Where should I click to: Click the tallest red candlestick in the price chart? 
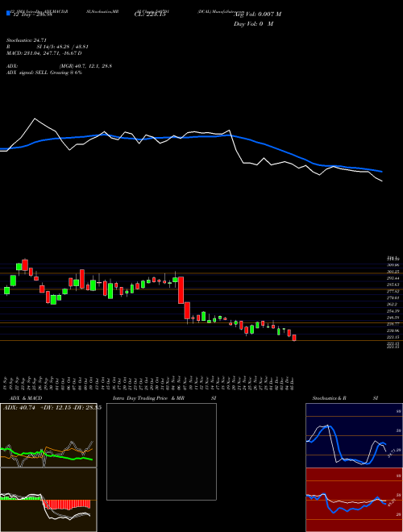click(181, 290)
